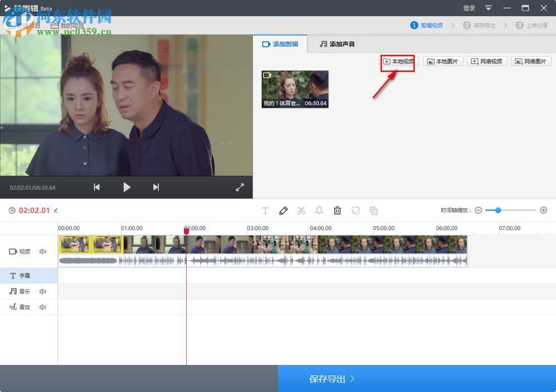Mute the 音乐 track

coord(43,291)
